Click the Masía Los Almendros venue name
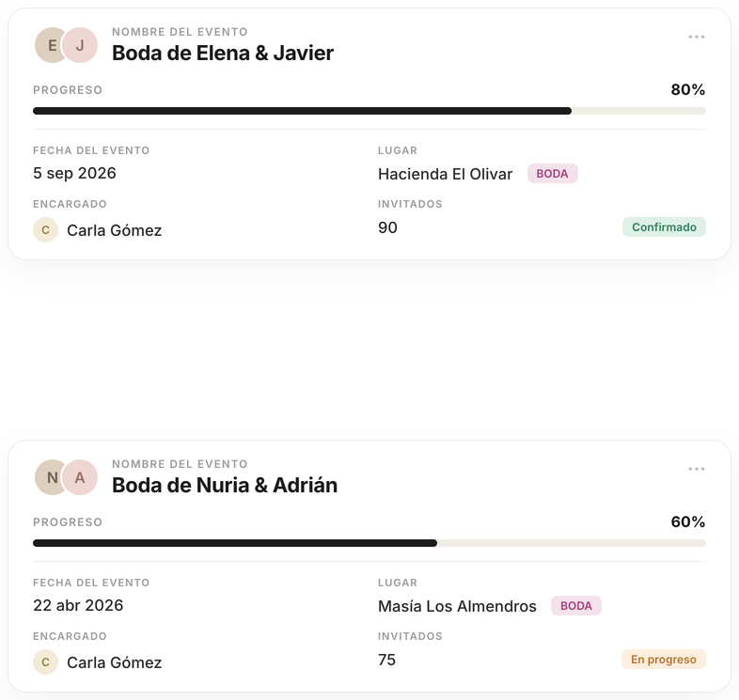Viewport: 739px width, 700px height. 457,606
